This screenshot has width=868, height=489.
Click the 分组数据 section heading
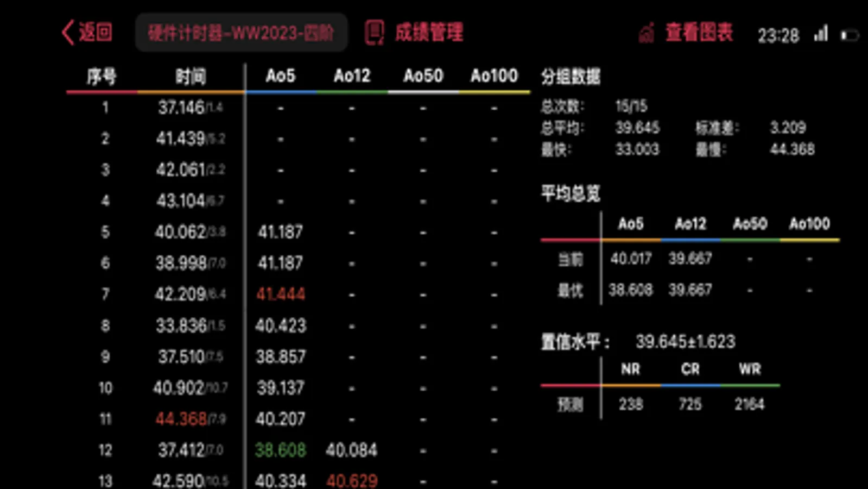coord(571,77)
